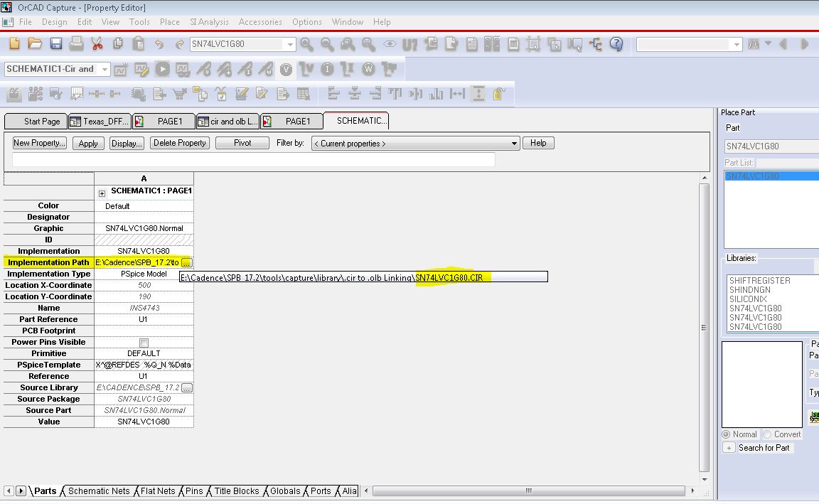Zoom in with first magnifier icon
Image resolution: width=819 pixels, height=504 pixels.
pyautogui.click(x=307, y=44)
